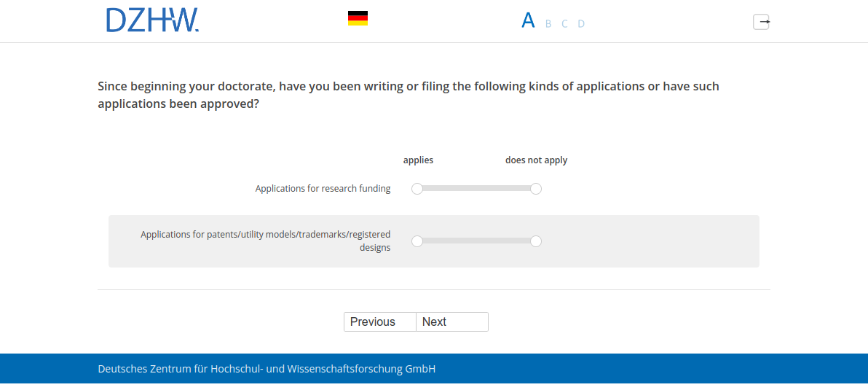This screenshot has height=390, width=868.
Task: Proceed with the Next button
Action: [451, 322]
